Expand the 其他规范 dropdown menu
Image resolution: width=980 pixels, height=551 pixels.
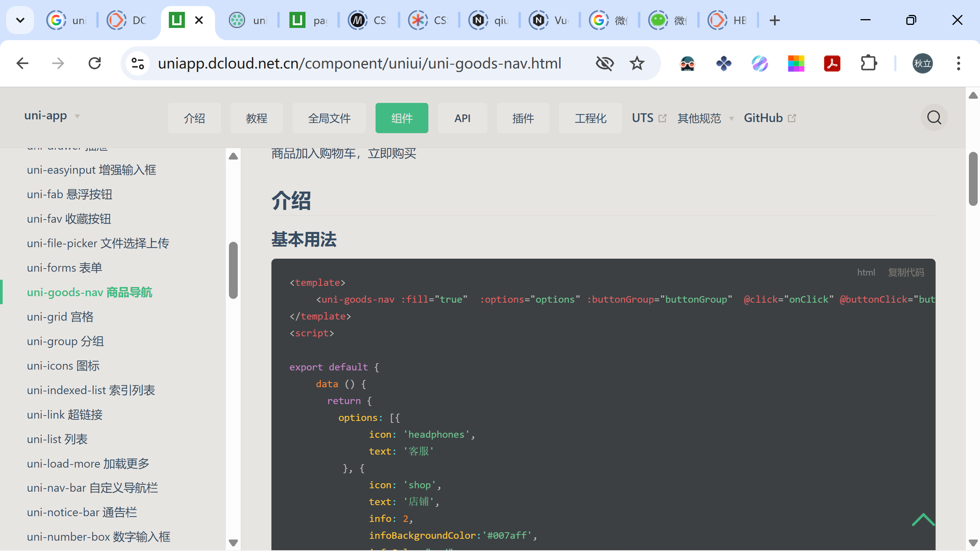point(705,118)
